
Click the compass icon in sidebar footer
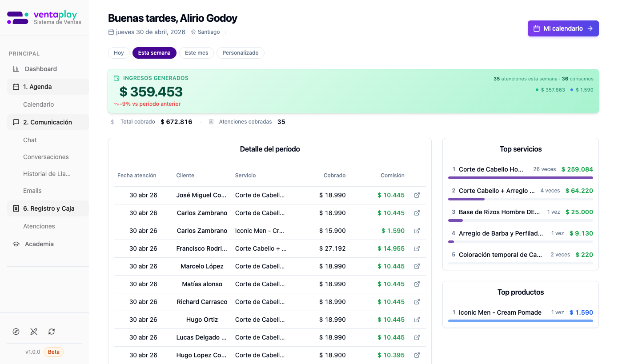[16, 332]
